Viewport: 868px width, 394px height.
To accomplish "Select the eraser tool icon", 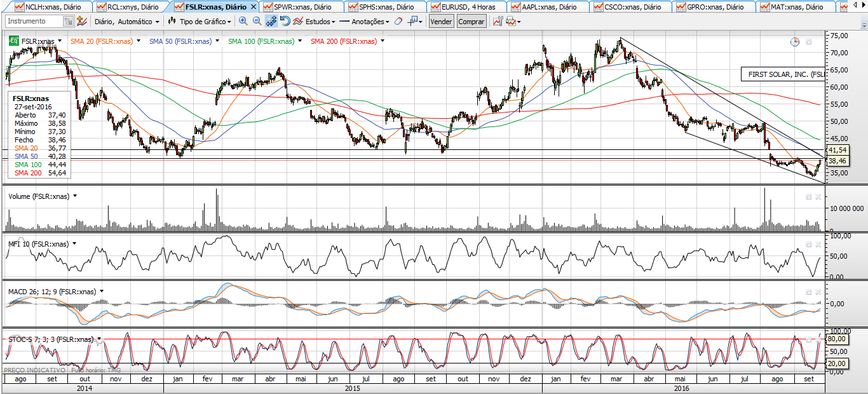I will [398, 21].
